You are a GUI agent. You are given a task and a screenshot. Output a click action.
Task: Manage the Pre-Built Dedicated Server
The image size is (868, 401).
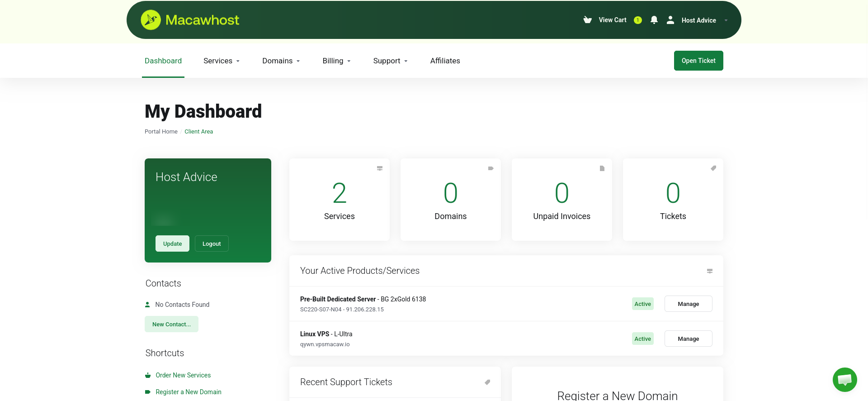point(689,304)
